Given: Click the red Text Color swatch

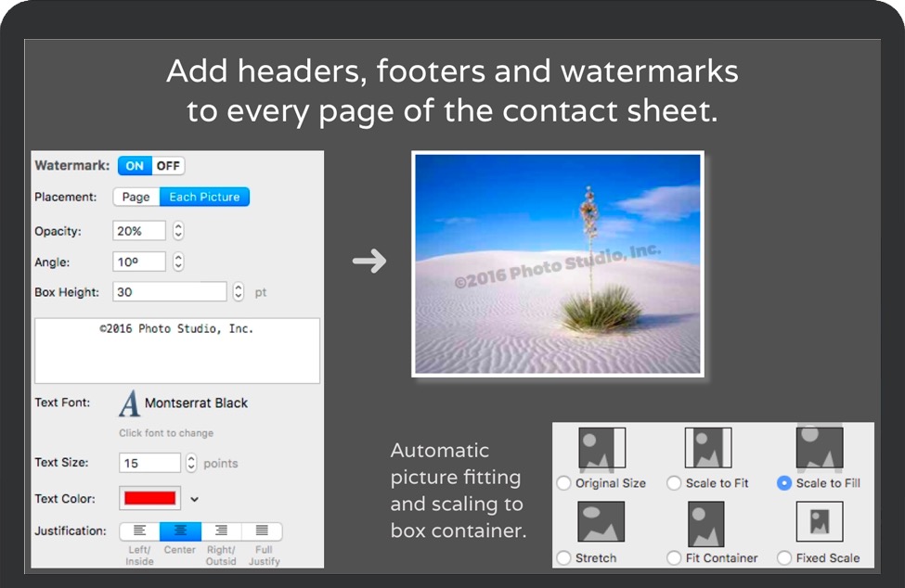Looking at the screenshot, I should click(149, 498).
